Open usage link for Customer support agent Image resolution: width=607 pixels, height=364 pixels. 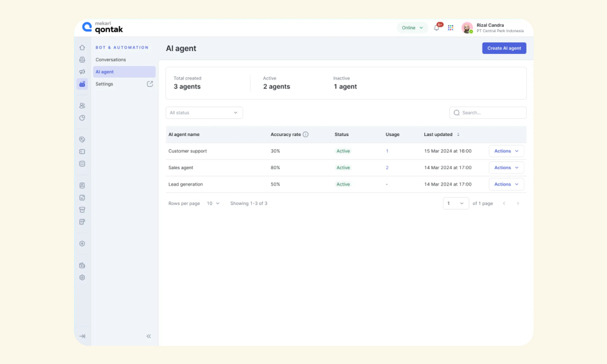click(387, 151)
